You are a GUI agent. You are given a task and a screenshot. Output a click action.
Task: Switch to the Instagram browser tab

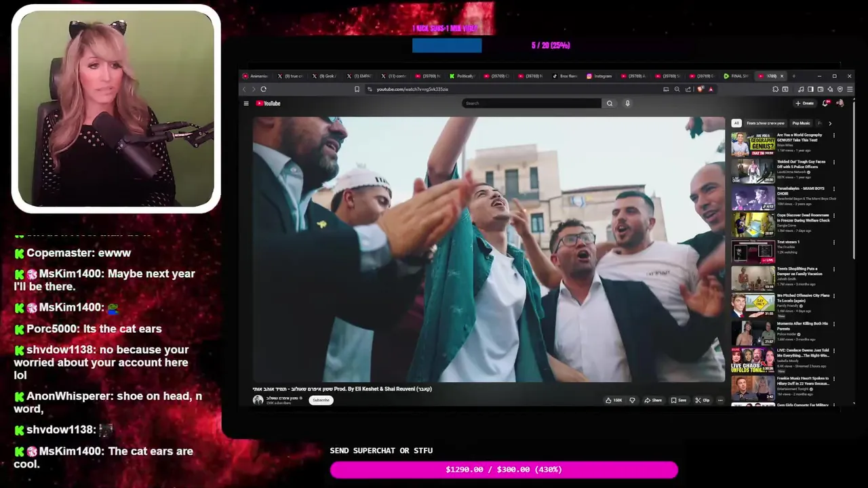pos(599,76)
